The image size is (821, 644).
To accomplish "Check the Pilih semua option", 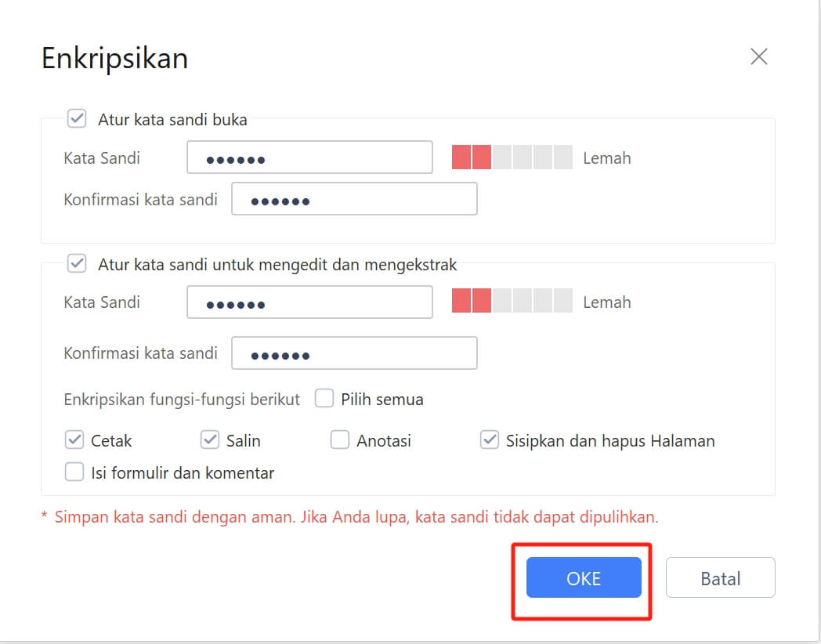I will 324,399.
